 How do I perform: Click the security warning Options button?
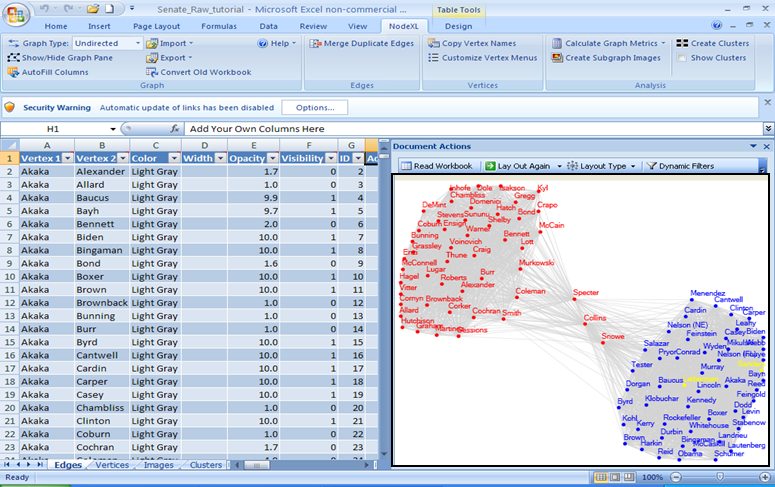pos(315,107)
